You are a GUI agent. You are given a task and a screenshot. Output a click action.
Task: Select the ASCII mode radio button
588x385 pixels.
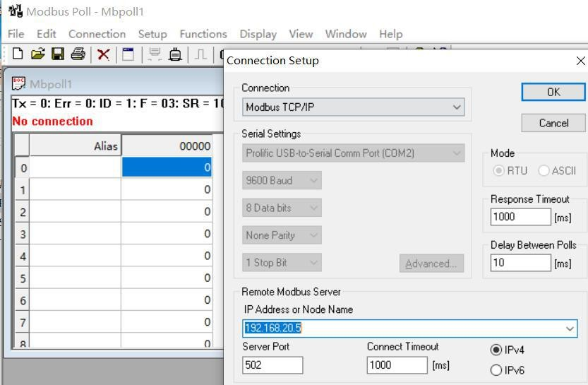[544, 171]
